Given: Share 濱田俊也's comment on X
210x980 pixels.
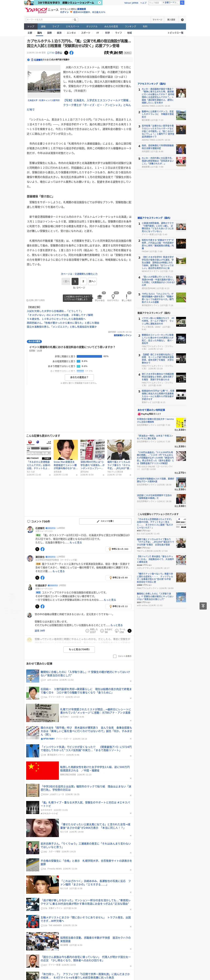Looking at the screenshot, I should [x=37, y=578].
